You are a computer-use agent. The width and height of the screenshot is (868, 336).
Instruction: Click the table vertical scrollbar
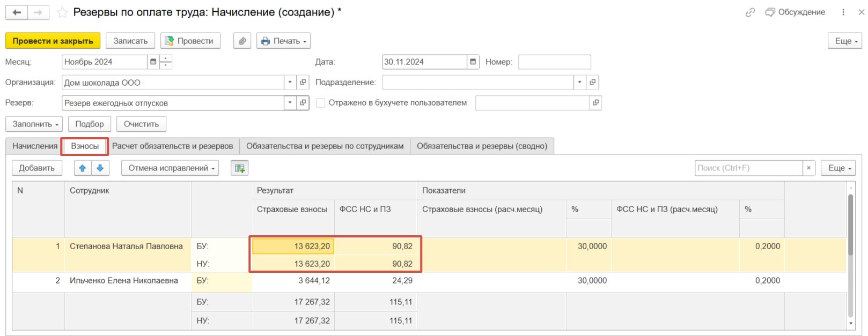[850, 225]
